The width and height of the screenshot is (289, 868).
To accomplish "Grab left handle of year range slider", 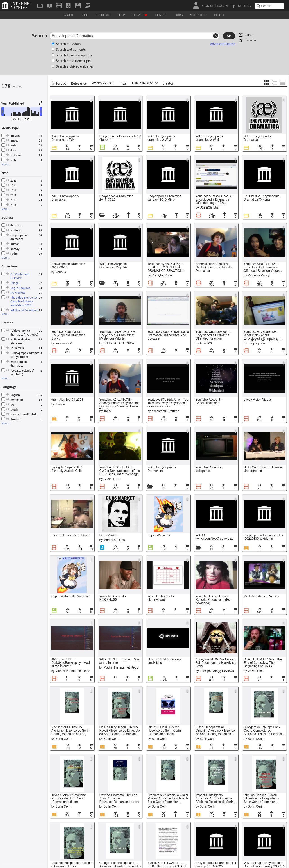I will tap(2, 112).
